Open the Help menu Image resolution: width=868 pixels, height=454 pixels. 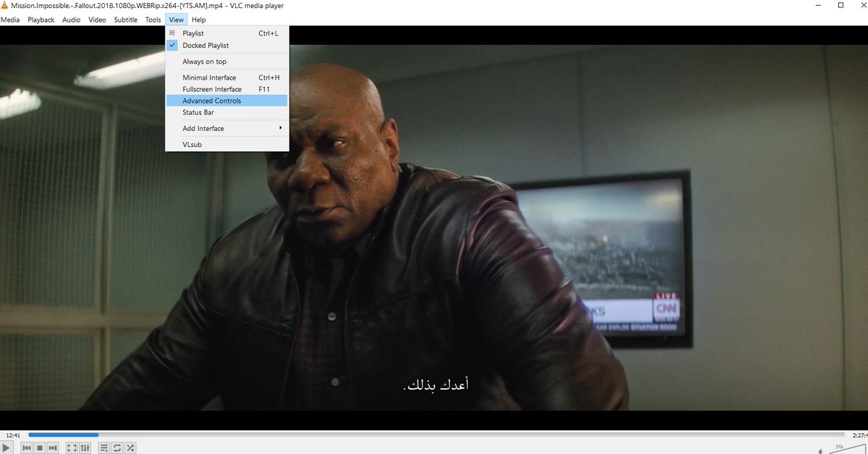click(x=199, y=20)
